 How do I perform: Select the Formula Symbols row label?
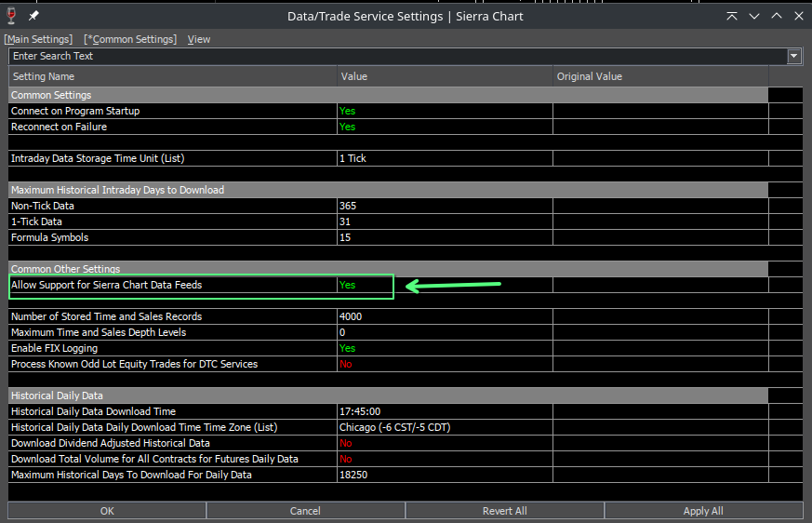pyautogui.click(x=49, y=237)
